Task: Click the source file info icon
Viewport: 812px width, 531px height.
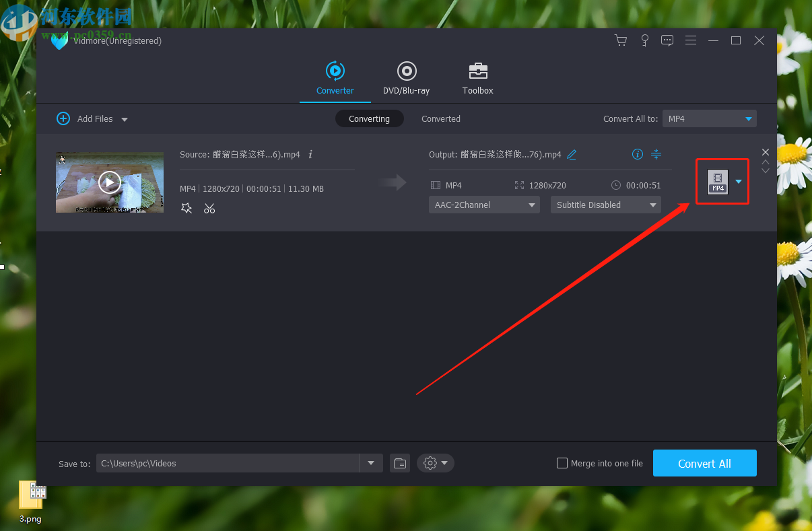Action: [x=310, y=154]
